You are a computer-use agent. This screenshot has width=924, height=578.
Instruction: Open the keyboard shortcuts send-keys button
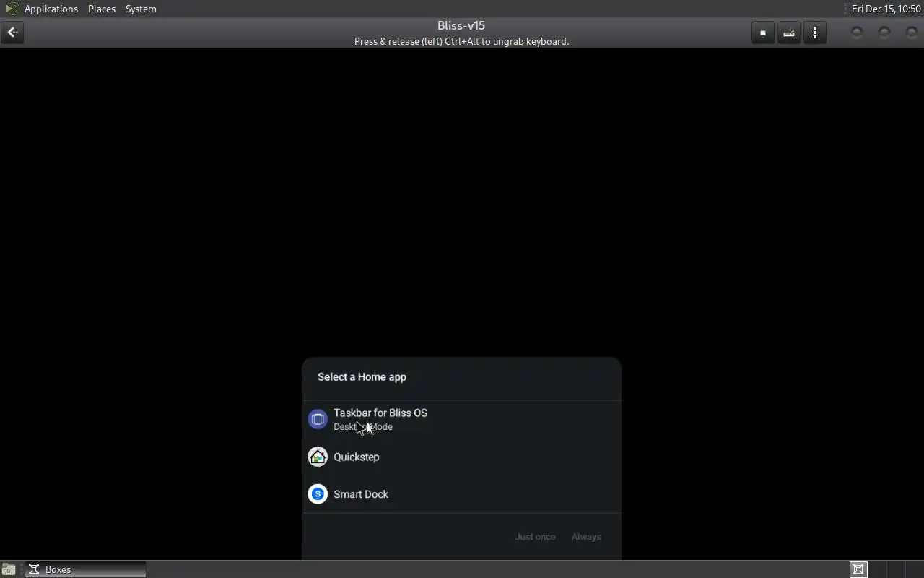(789, 33)
